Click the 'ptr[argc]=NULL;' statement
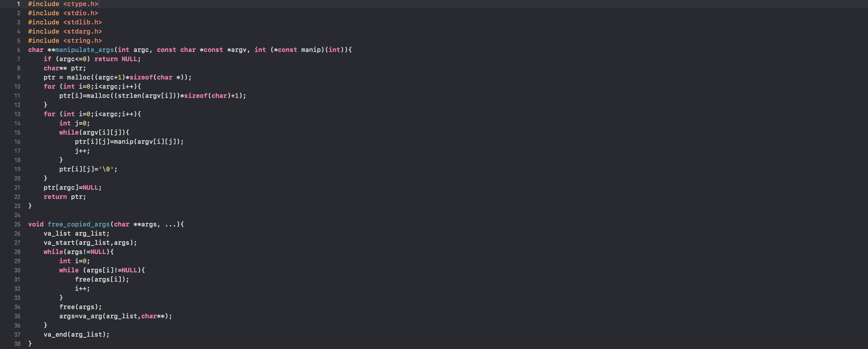Image resolution: width=868 pixels, height=349 pixels. [72, 188]
